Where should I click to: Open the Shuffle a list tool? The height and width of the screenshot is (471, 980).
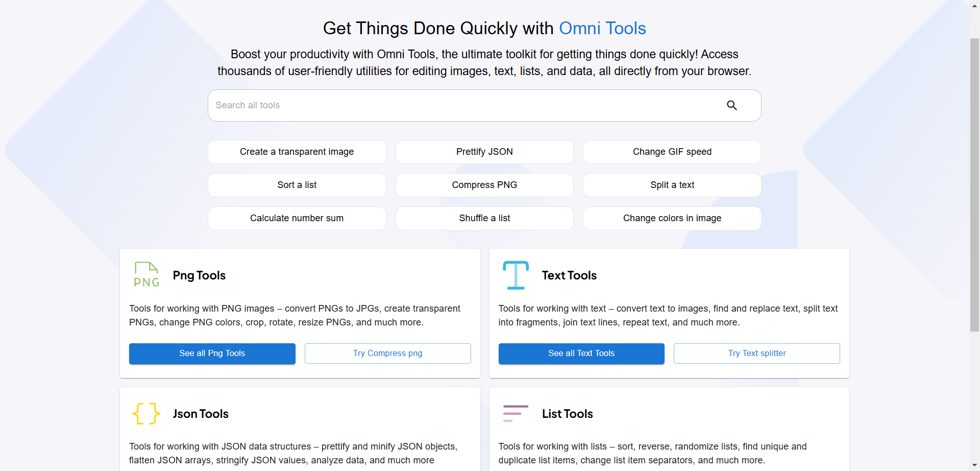tap(484, 218)
